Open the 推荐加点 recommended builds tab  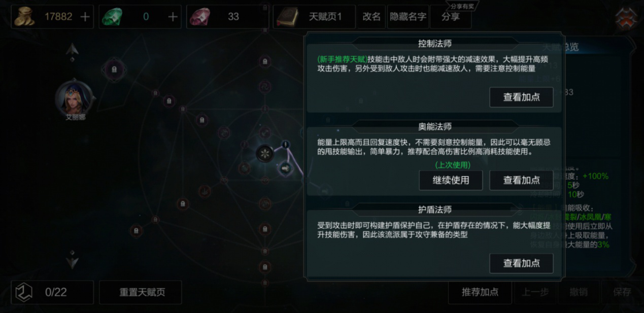(x=480, y=292)
